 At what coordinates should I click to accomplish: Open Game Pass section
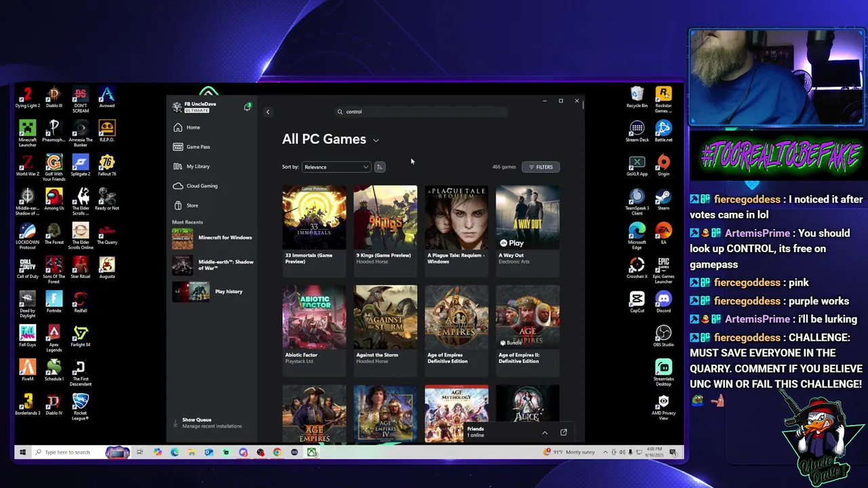pyautogui.click(x=191, y=146)
